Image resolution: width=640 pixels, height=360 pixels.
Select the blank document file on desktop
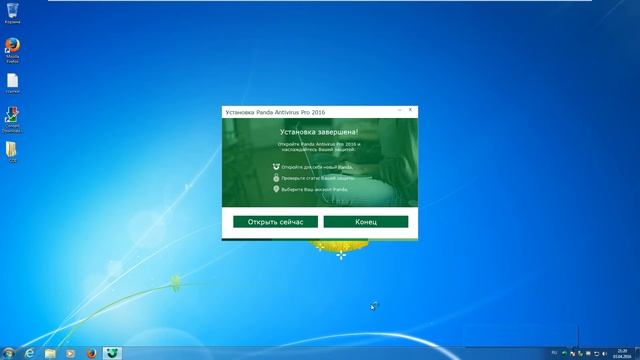pyautogui.click(x=12, y=83)
